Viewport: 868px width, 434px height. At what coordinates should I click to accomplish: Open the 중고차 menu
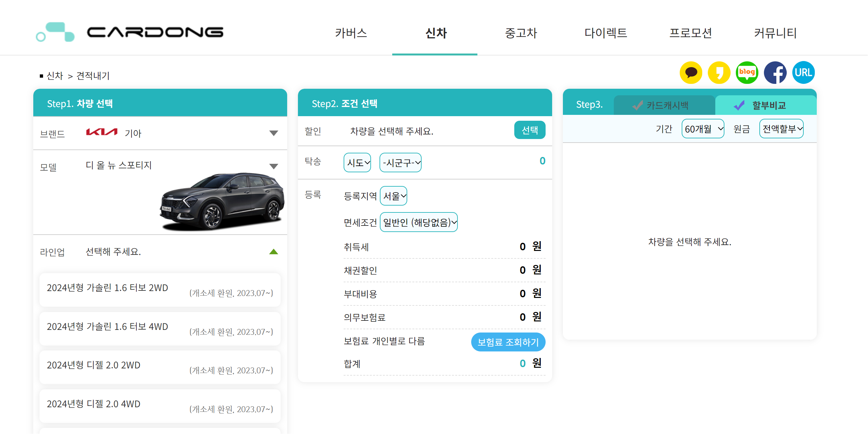point(520,33)
